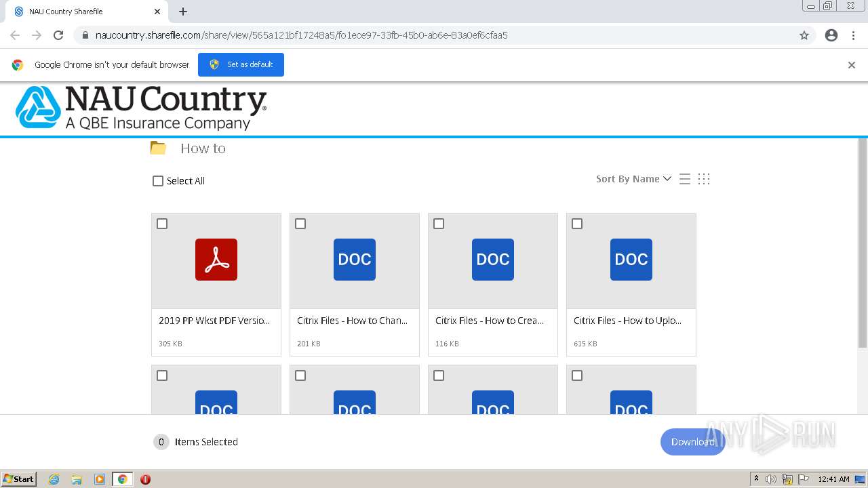Open media player from taskbar
The width and height of the screenshot is (868, 488).
point(99,479)
